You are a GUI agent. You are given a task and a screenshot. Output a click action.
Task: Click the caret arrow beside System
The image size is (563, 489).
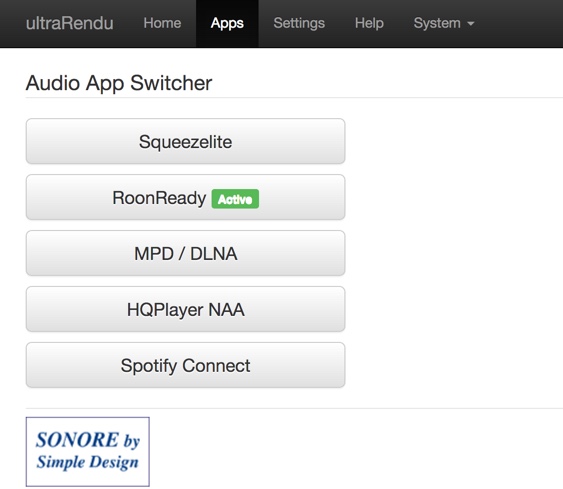point(471,24)
